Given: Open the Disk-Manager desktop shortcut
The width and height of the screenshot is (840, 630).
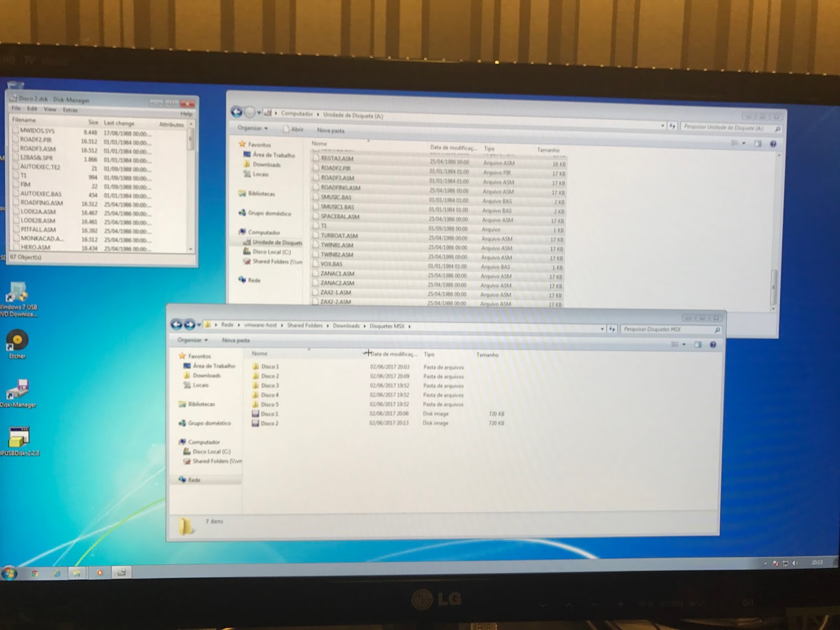Looking at the screenshot, I should tap(17, 390).
